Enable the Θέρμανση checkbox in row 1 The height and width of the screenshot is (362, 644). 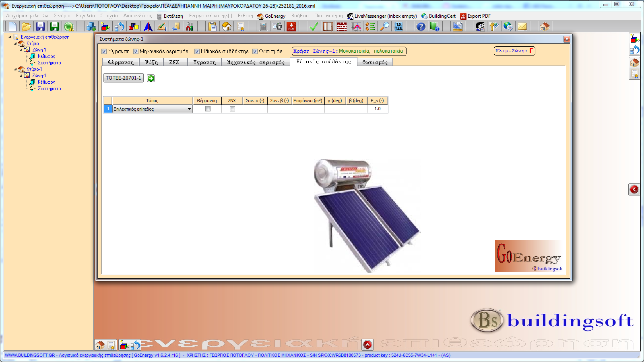tap(208, 109)
